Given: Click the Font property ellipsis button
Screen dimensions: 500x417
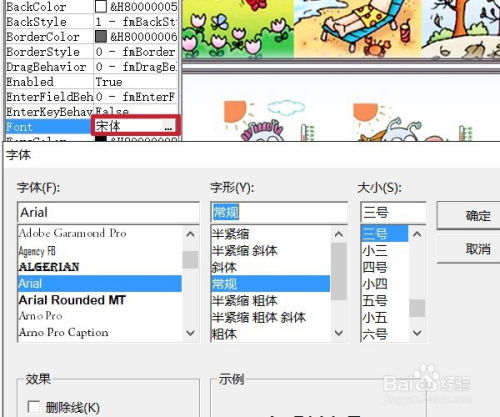Looking at the screenshot, I should click(x=168, y=126).
